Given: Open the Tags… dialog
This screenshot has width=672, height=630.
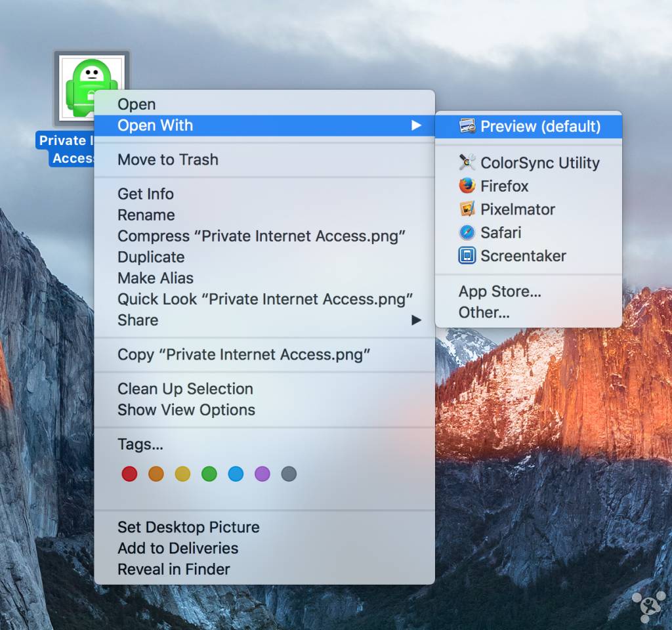Looking at the screenshot, I should click(x=140, y=444).
